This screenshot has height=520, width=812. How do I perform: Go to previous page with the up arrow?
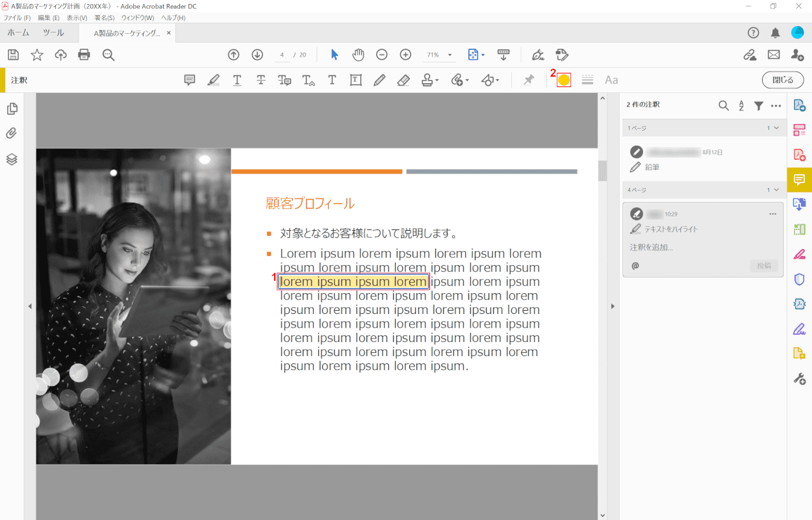coord(234,55)
